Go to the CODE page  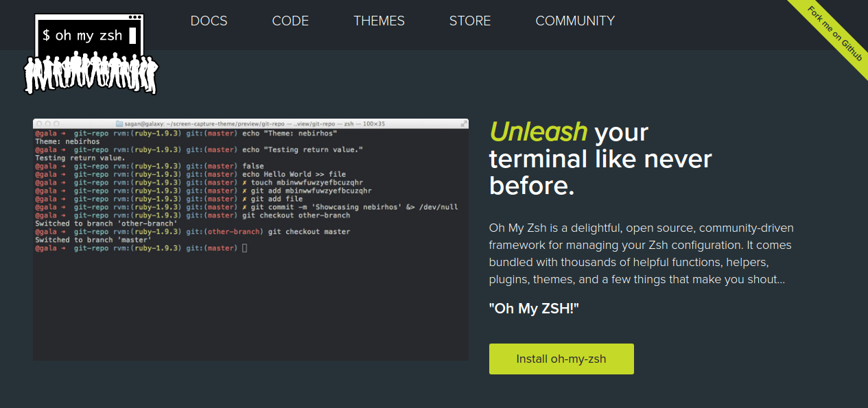tap(290, 21)
